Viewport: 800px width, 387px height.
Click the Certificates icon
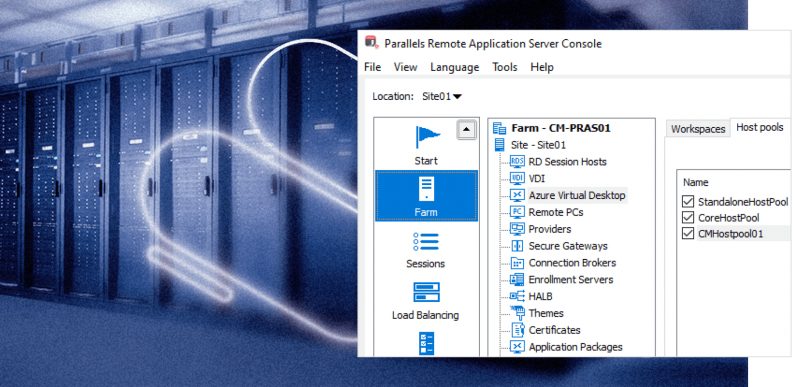click(x=517, y=330)
